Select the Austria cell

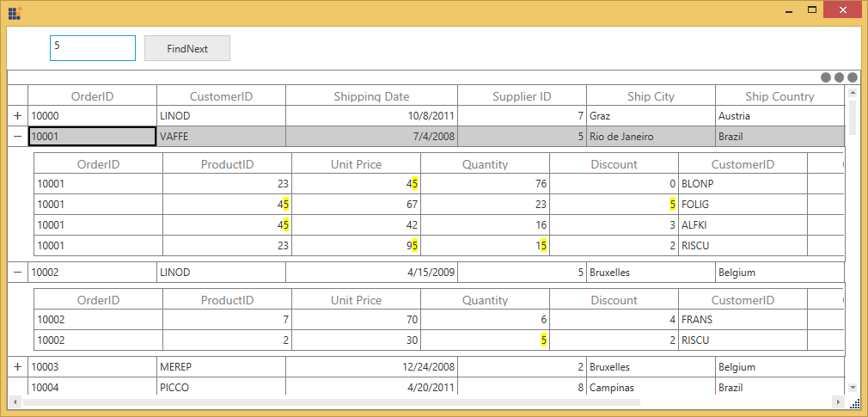pos(780,116)
